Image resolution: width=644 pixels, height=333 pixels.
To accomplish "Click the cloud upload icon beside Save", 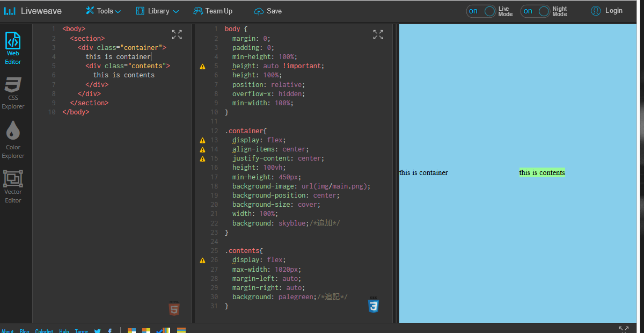I will click(259, 11).
